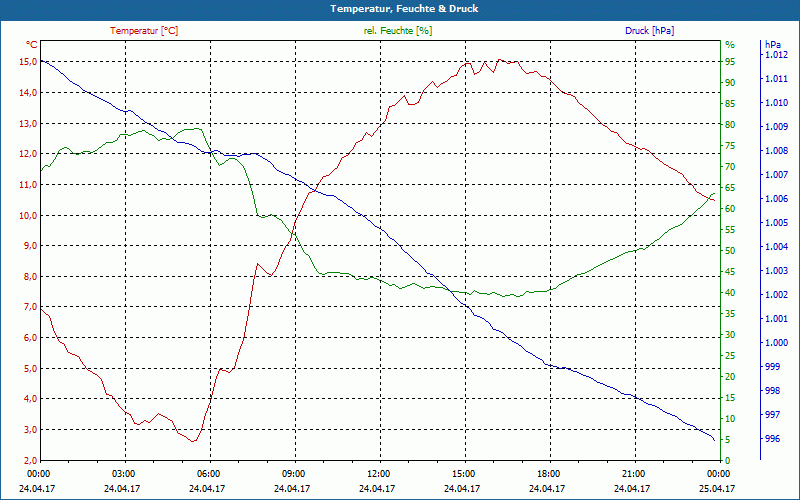Click the '15,0' temperature axis value

coord(28,62)
